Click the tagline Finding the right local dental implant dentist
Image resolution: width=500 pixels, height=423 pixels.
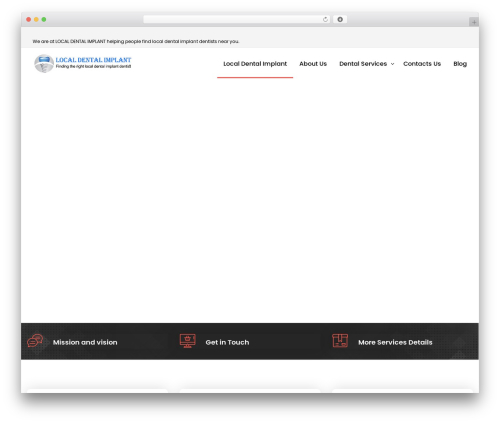[x=93, y=66]
